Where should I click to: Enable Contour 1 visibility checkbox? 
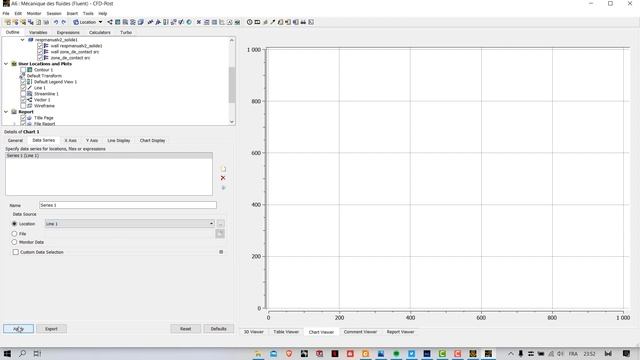click(x=23, y=70)
